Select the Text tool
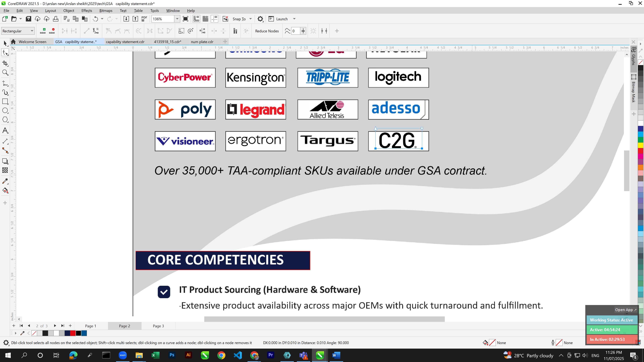 pyautogui.click(x=5, y=130)
